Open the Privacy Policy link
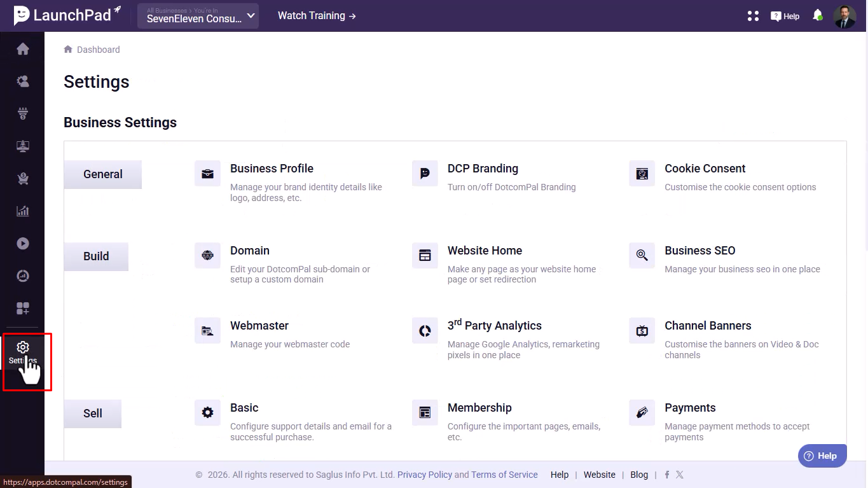The image size is (868, 488). 425,475
